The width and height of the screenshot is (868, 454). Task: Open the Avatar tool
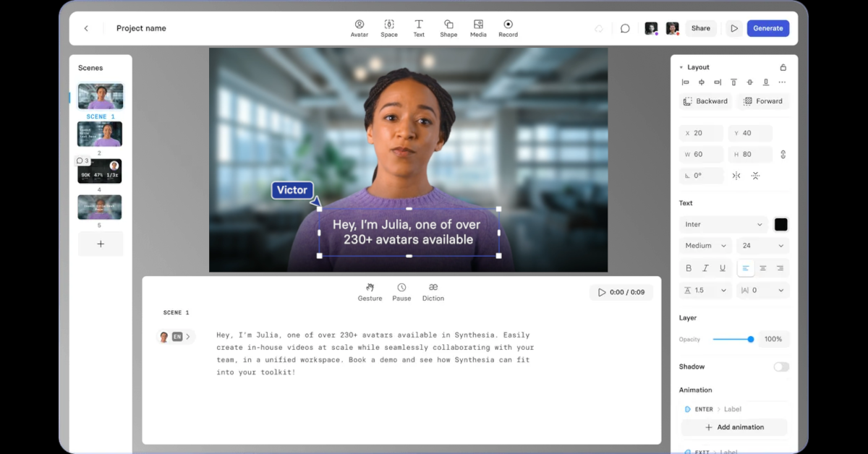point(359,28)
